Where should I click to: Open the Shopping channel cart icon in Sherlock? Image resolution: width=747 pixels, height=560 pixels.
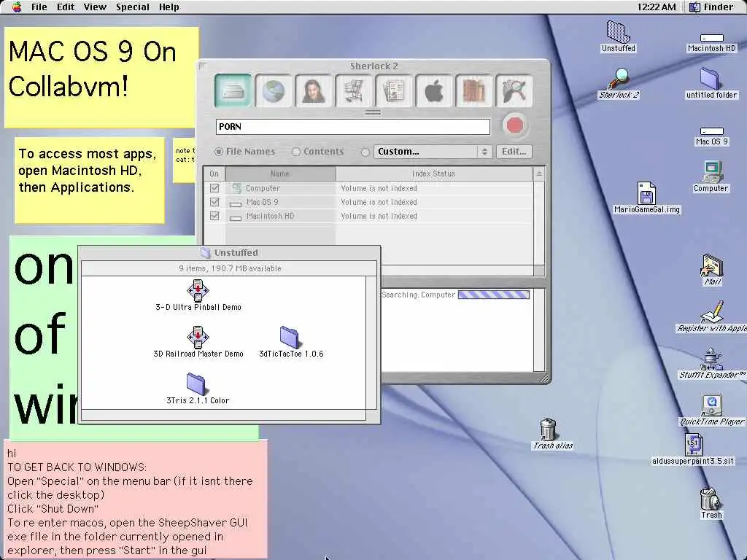coord(354,90)
